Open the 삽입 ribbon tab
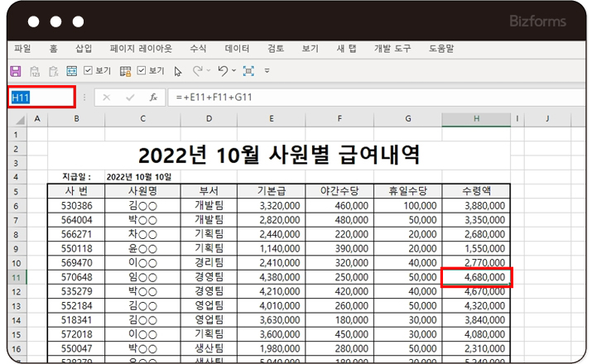592x364 pixels. pyautogui.click(x=84, y=49)
